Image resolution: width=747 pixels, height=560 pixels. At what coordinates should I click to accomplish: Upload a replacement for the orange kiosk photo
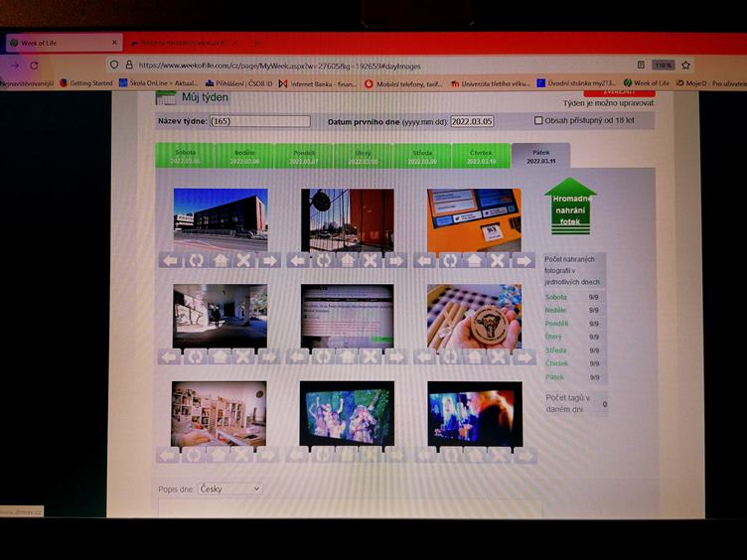474,260
